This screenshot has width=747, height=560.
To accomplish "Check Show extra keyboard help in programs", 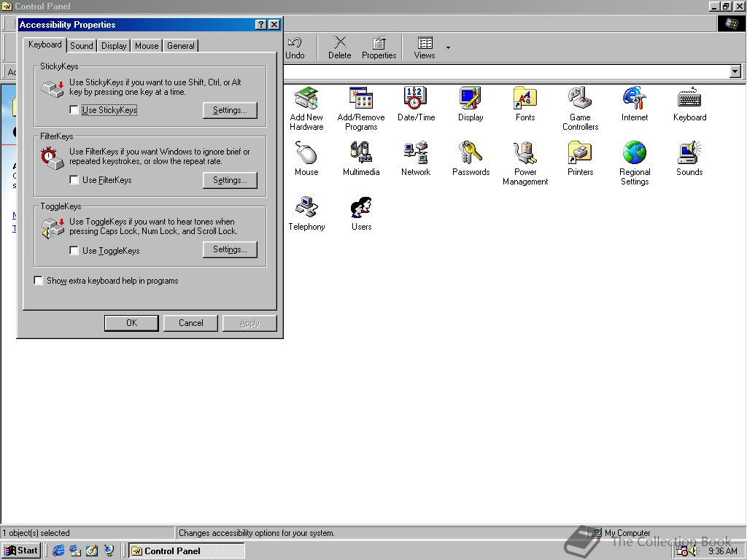I will pyautogui.click(x=39, y=281).
